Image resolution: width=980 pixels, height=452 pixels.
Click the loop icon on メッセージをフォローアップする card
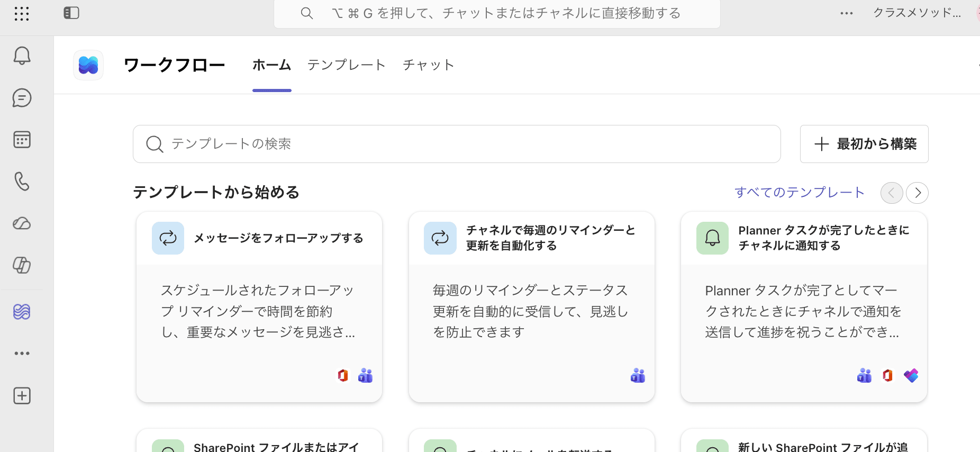(x=168, y=238)
